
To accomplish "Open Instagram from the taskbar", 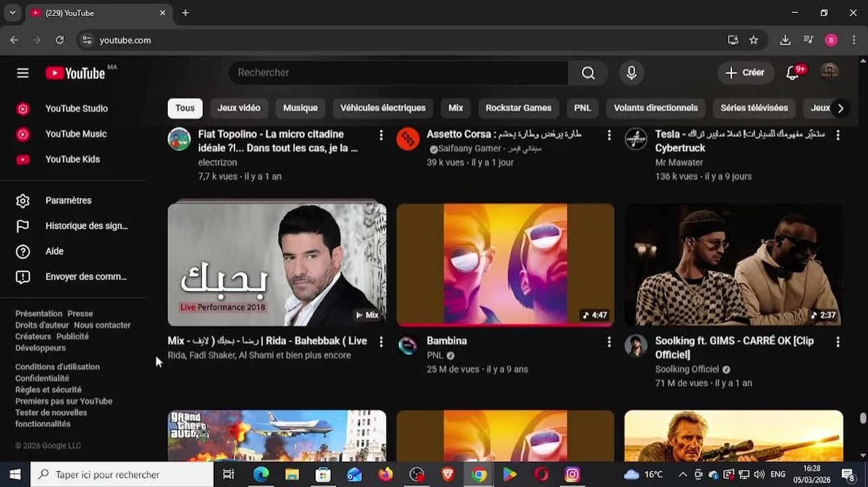I will (573, 474).
